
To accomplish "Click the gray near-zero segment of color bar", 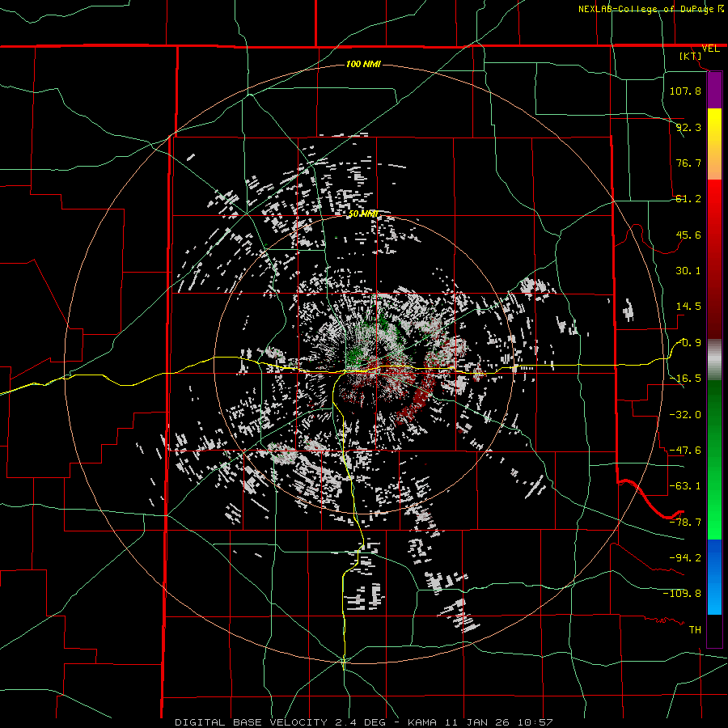I will tap(714, 360).
